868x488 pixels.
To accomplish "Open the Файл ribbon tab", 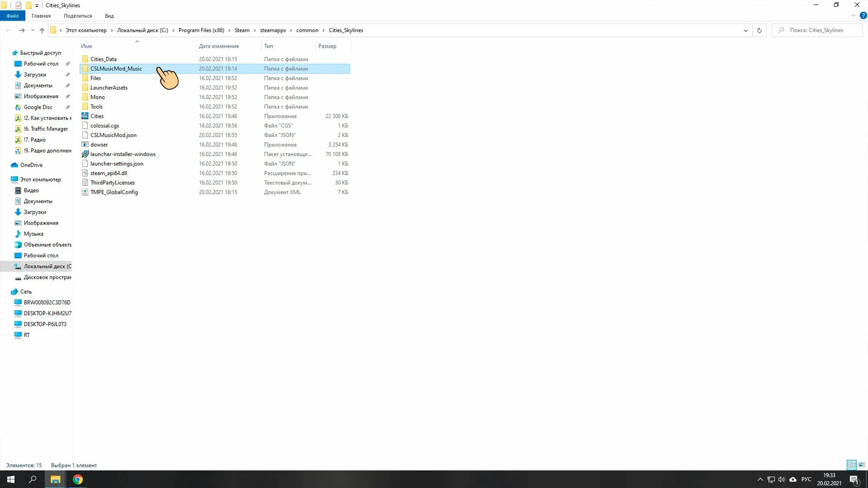I will click(12, 16).
